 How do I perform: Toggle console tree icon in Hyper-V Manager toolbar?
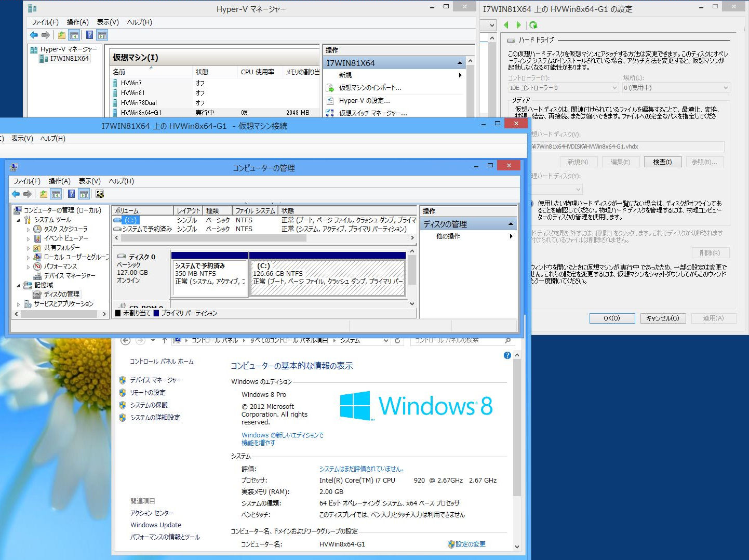tap(74, 35)
